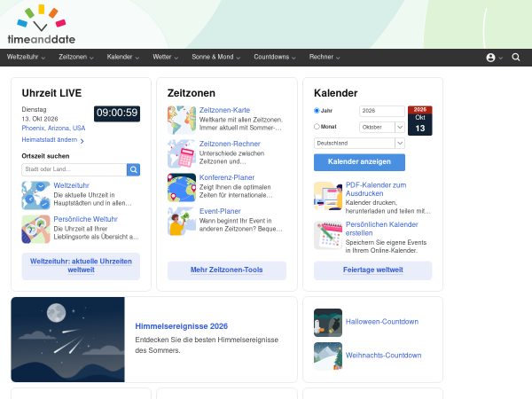Click the Zeitzonen-Rechner calculator icon
This screenshot has height=399, width=532.
click(x=182, y=153)
